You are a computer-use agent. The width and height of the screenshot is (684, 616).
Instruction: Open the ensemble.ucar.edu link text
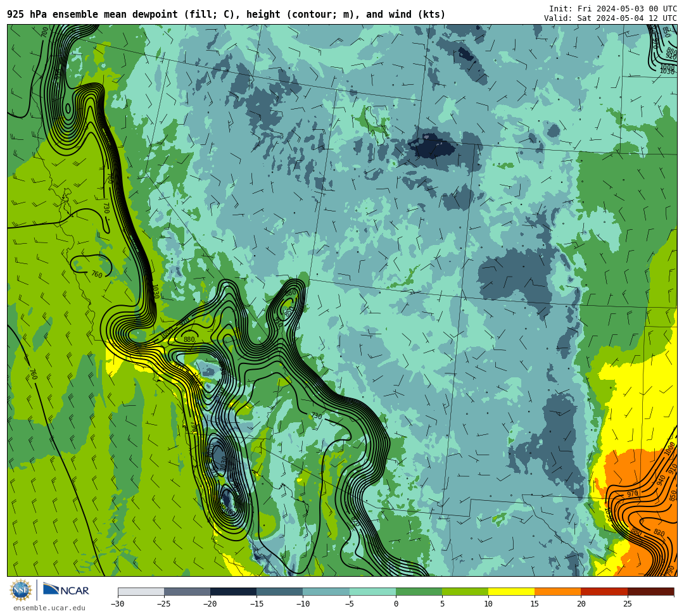tap(49, 608)
